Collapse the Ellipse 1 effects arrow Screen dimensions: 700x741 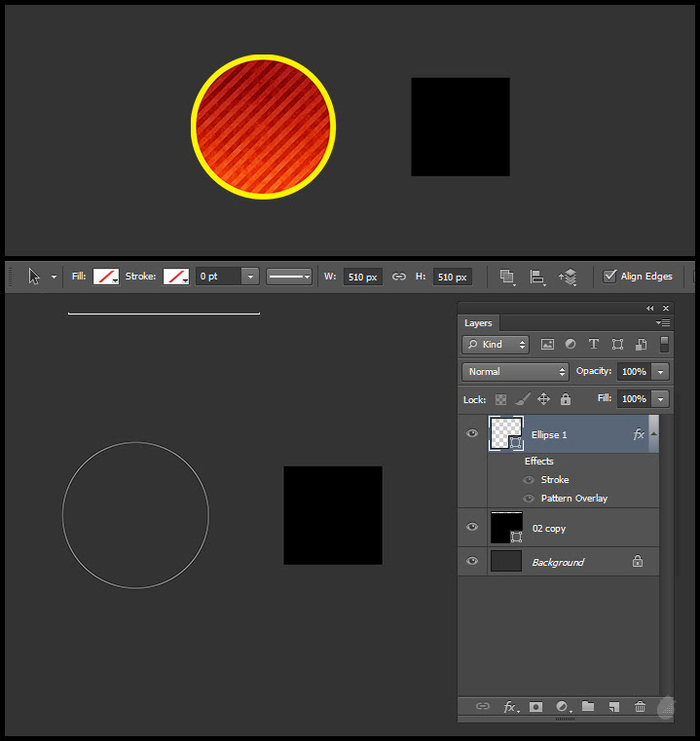coord(653,434)
